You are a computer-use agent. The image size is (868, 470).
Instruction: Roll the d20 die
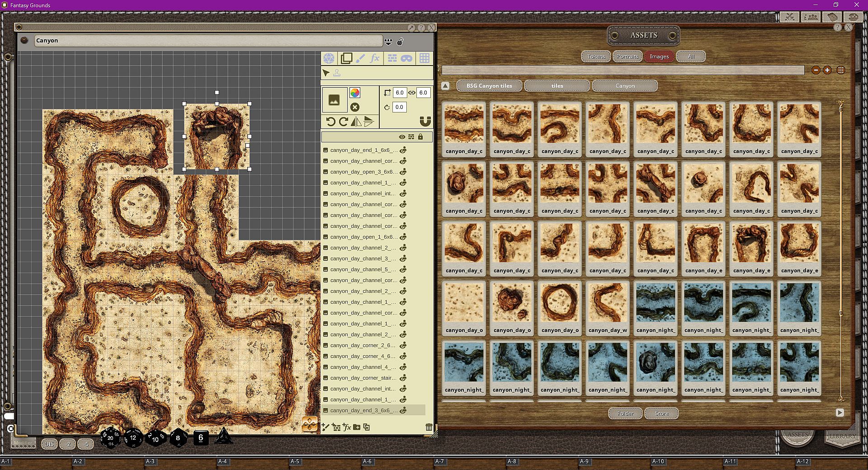coord(110,437)
